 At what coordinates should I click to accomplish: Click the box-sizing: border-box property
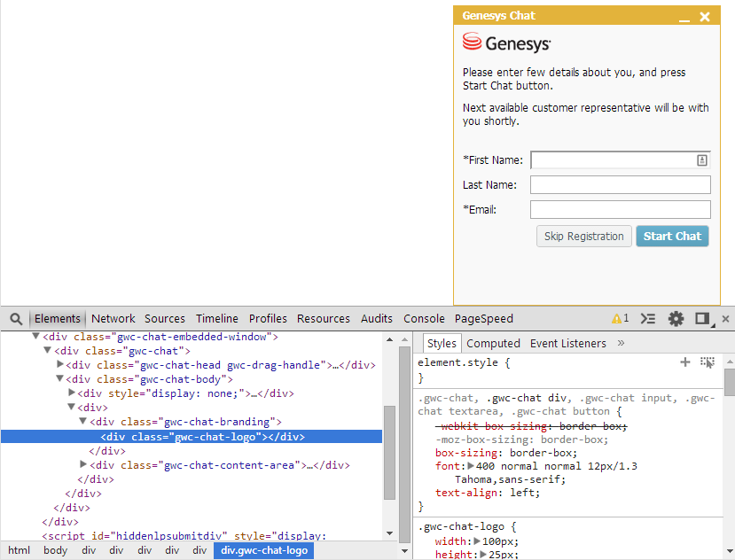(506, 453)
